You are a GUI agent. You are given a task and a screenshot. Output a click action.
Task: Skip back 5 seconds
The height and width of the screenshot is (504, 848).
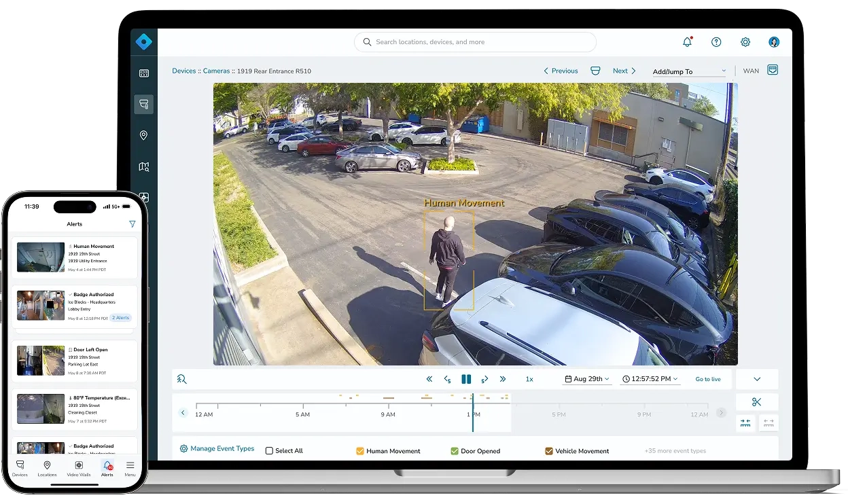click(x=447, y=379)
